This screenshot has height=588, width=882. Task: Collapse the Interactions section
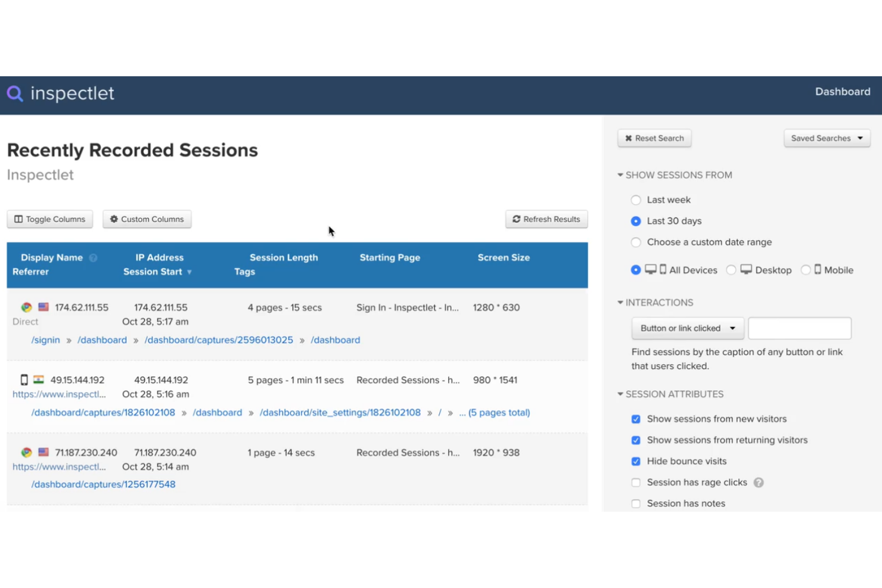(x=656, y=303)
